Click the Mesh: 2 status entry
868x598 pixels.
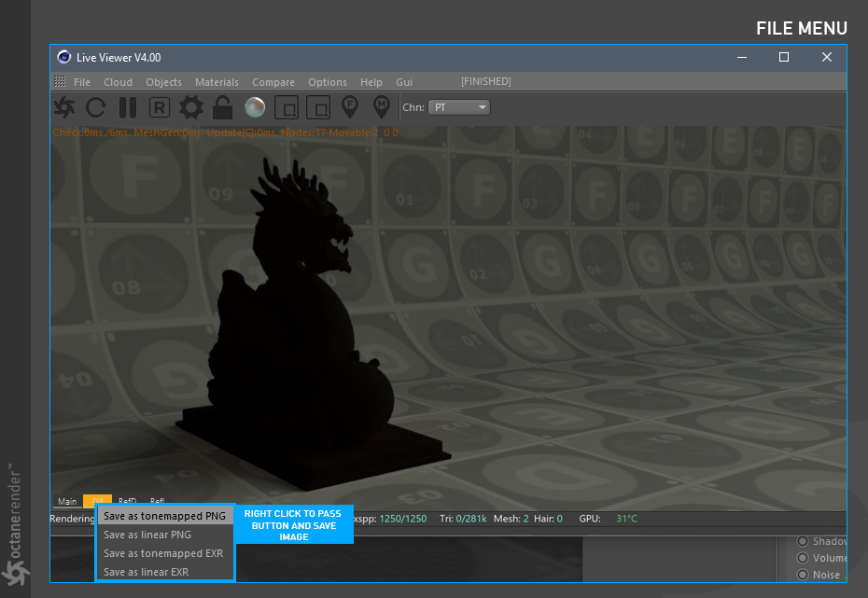[x=511, y=519]
